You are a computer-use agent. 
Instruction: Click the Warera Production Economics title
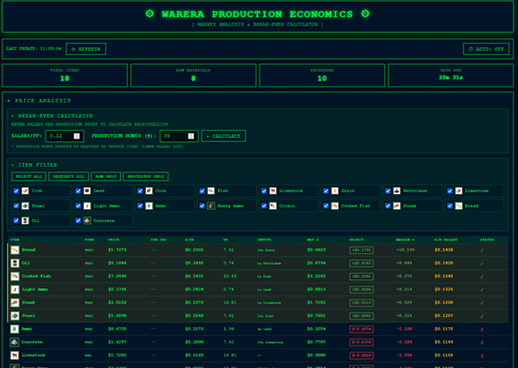pyautogui.click(x=257, y=14)
